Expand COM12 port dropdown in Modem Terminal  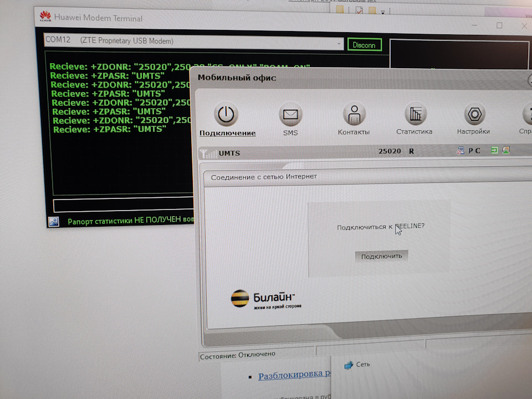339,44
